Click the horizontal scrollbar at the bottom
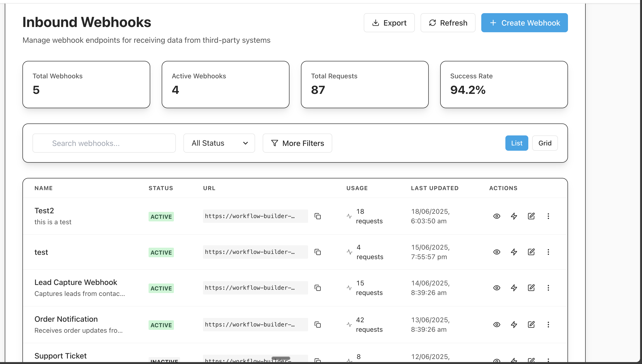 pos(280,358)
